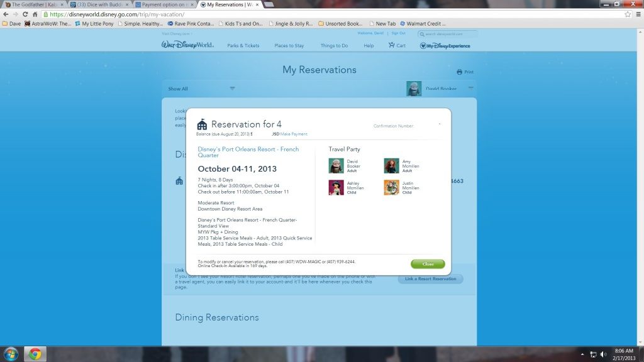Expand the Show All filter dropdown

(x=201, y=89)
